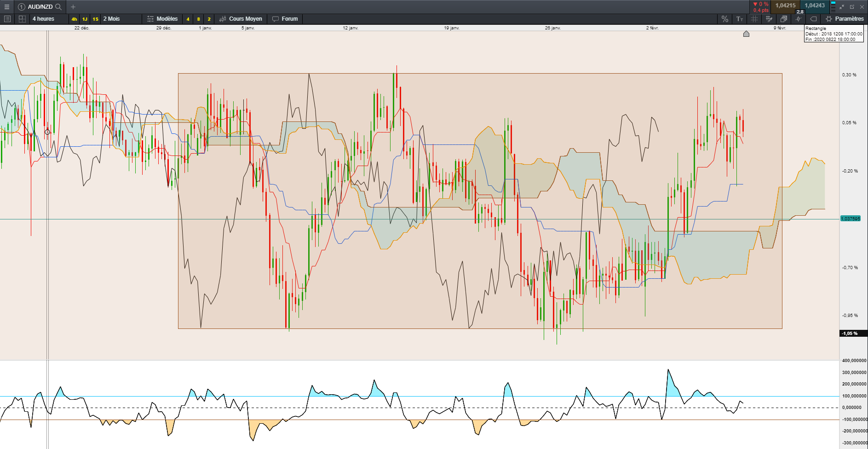Open the grid drawing pencil tool
This screenshot has height=449, width=868.
[769, 19]
